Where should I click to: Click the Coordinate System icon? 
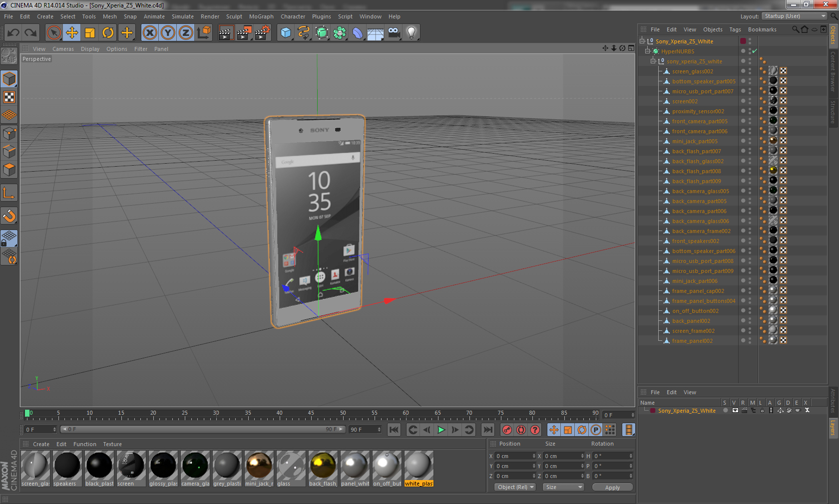(204, 33)
